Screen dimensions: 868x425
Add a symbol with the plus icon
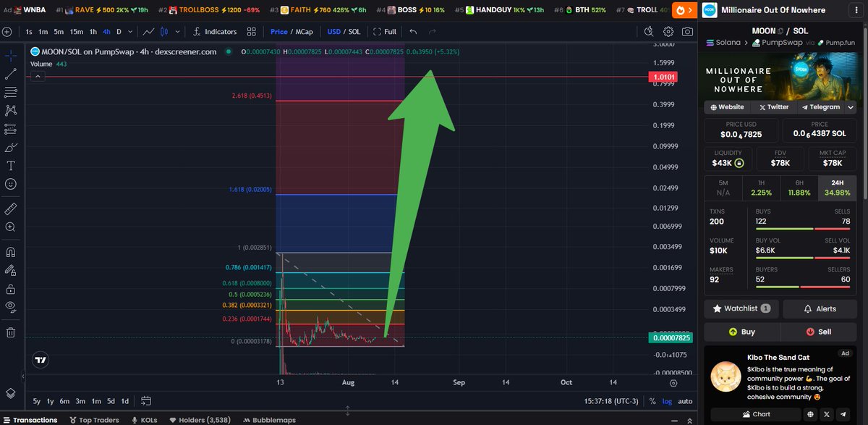7,32
